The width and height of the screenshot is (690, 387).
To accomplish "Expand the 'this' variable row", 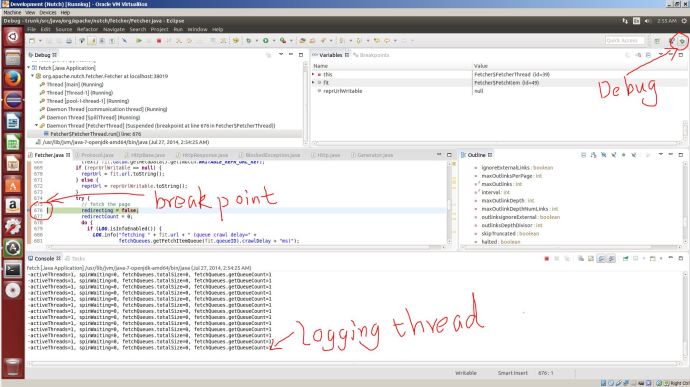I will point(313,74).
